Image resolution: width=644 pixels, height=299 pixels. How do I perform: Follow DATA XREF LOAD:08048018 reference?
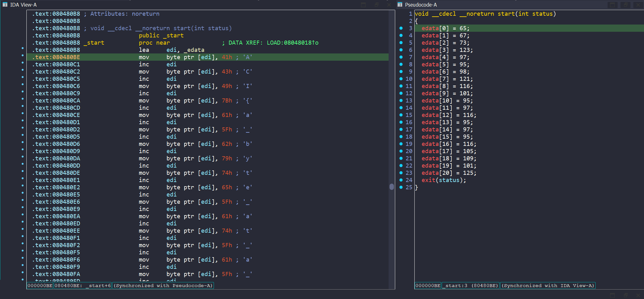coord(292,43)
